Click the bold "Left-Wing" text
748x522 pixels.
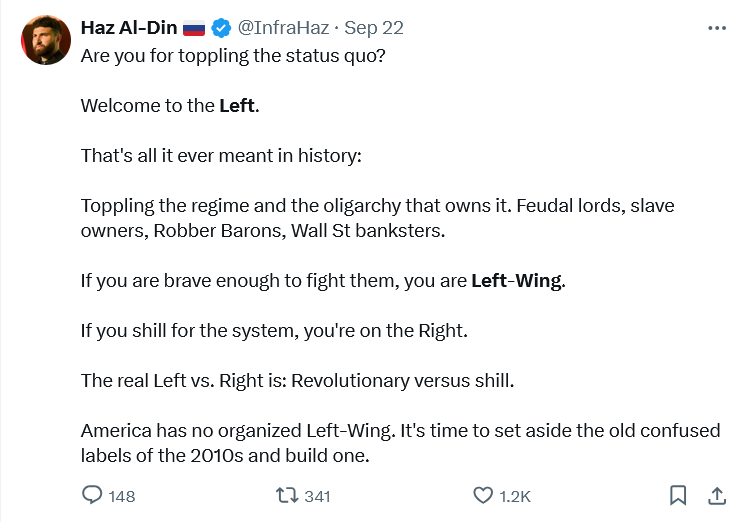517,281
